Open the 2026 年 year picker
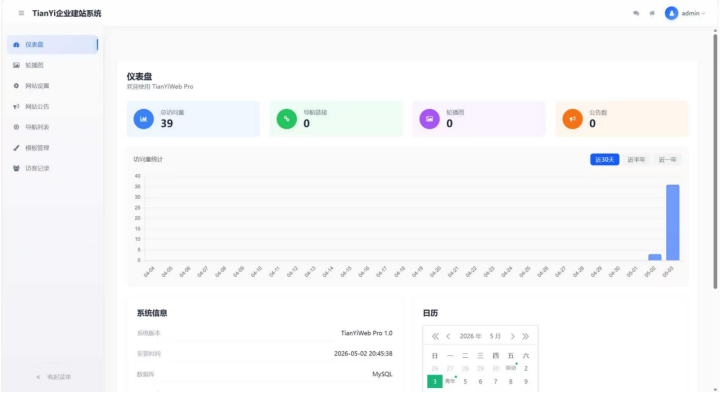This screenshot has width=720, height=393. 471,337
